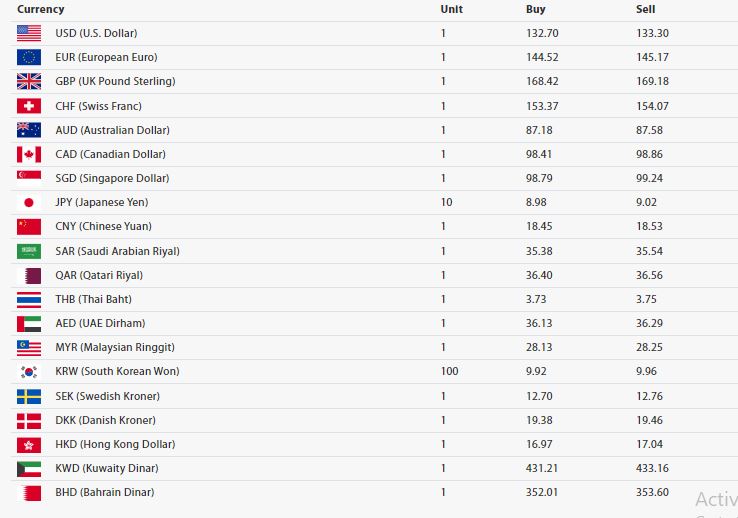The width and height of the screenshot is (738, 518).
Task: Click the Buy column header
Action: tap(536, 9)
